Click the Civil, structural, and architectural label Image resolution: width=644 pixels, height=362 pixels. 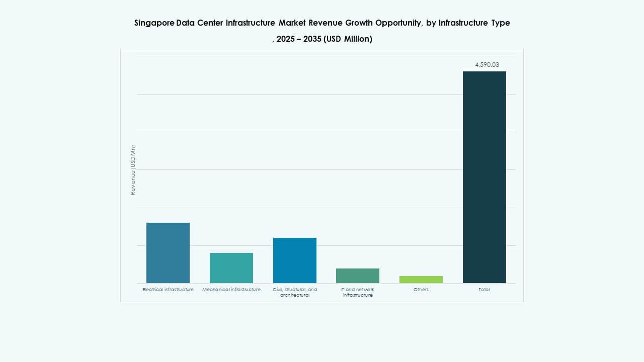(x=294, y=292)
